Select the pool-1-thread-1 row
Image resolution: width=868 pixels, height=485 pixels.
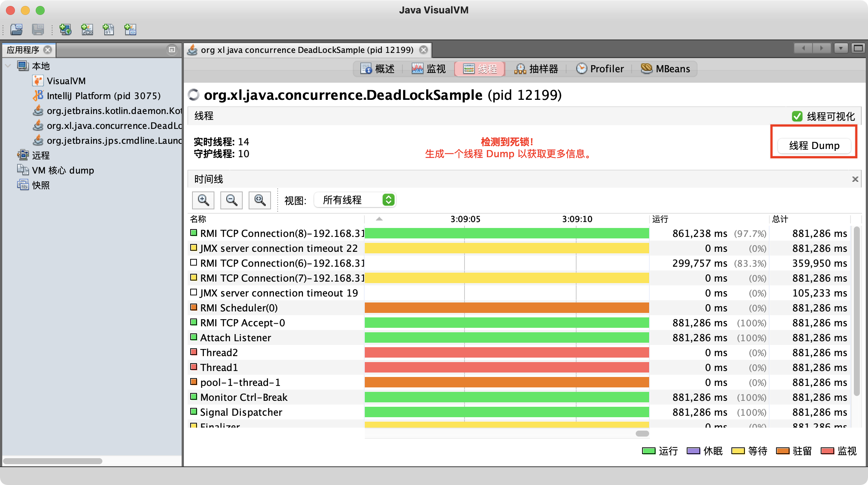tap(519, 382)
